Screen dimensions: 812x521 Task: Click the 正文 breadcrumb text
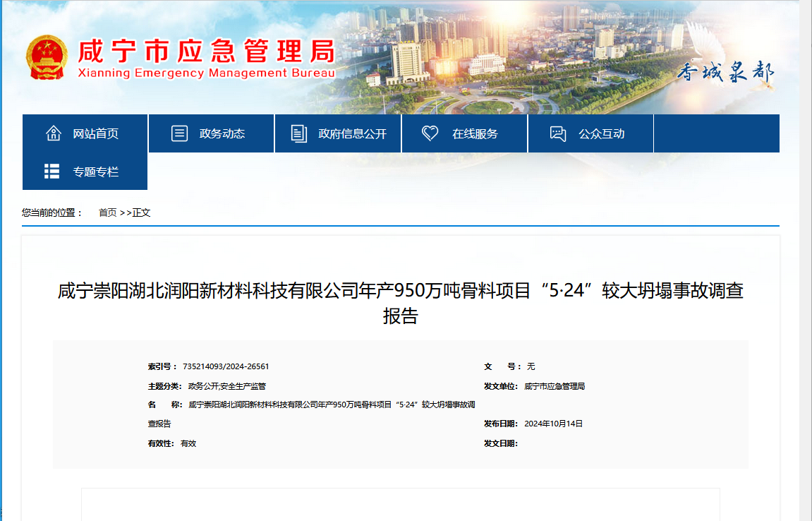click(141, 212)
